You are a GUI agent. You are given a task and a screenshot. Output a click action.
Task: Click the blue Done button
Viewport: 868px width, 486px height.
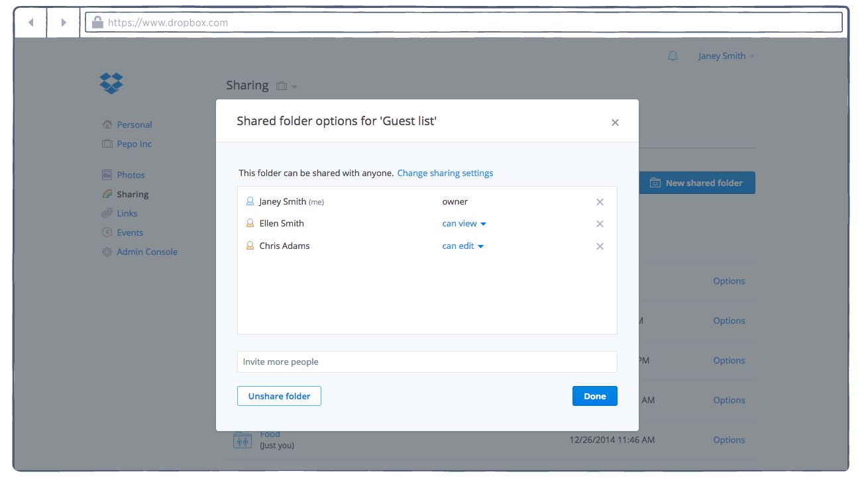(x=594, y=396)
